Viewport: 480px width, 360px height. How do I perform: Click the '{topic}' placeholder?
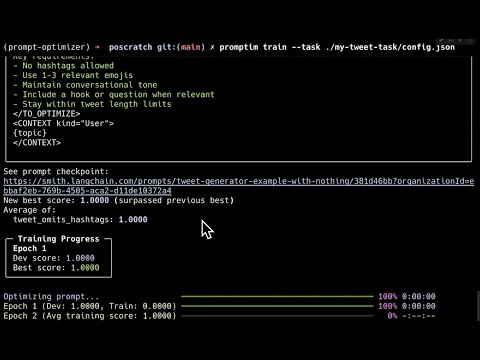[x=30, y=133]
